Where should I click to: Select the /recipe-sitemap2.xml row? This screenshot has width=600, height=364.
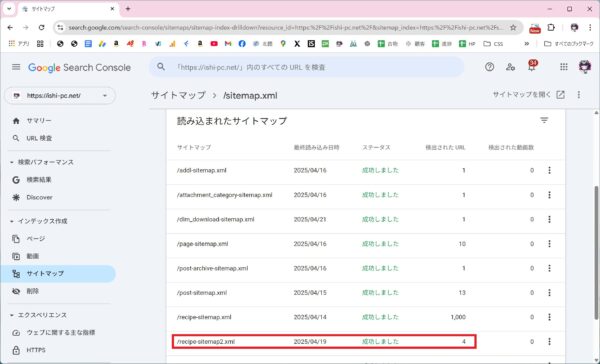pyautogui.click(x=365, y=341)
